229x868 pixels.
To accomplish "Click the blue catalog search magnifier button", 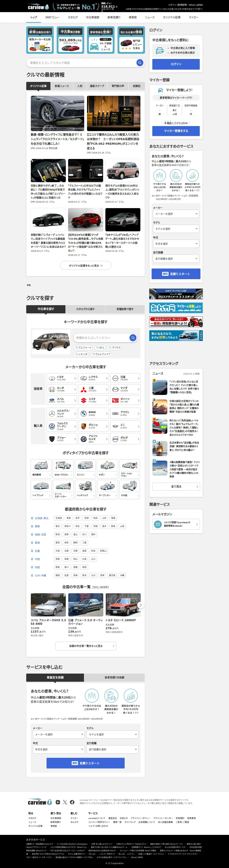I will click(139, 63).
